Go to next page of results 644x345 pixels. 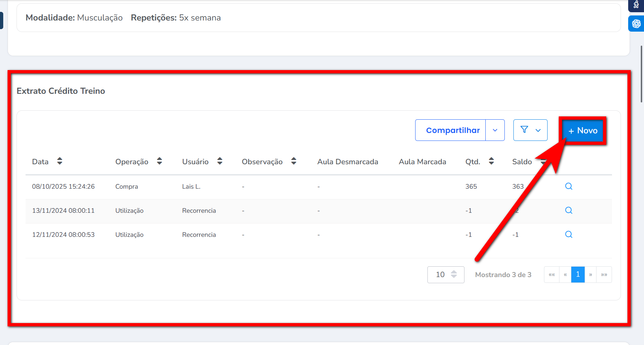[x=590, y=275]
